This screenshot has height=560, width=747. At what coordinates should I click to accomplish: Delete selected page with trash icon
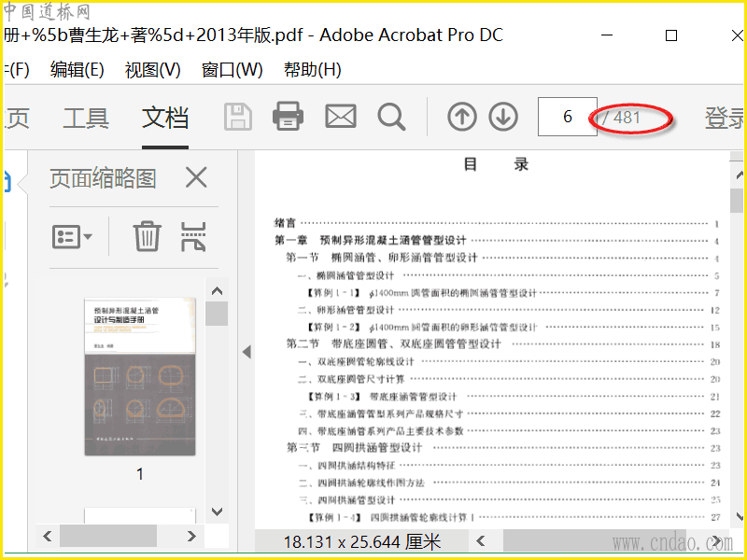(x=147, y=236)
